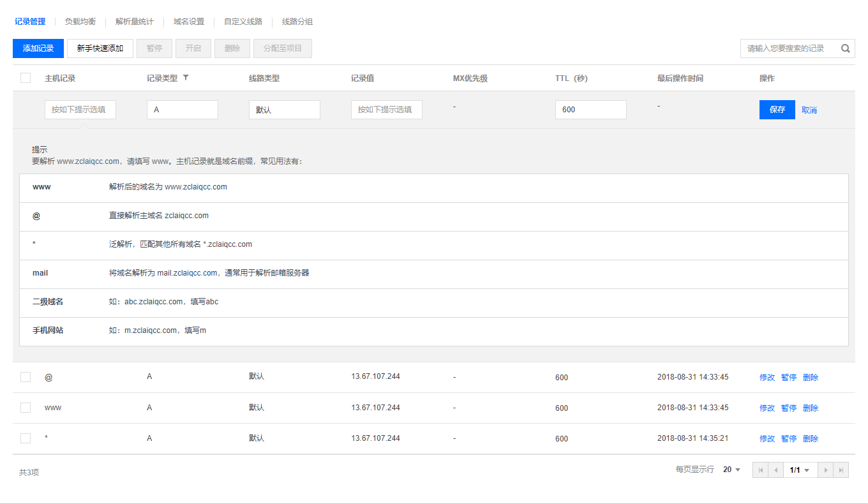Click 删除 for the @ record
868x504 pixels.
click(811, 377)
